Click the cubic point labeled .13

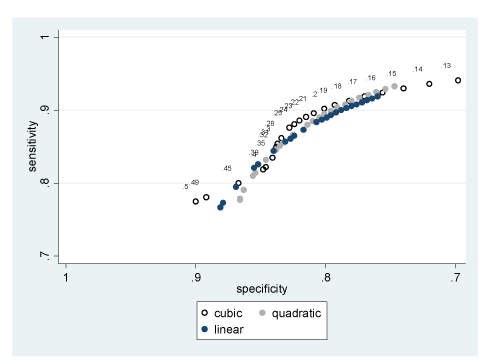458,80
